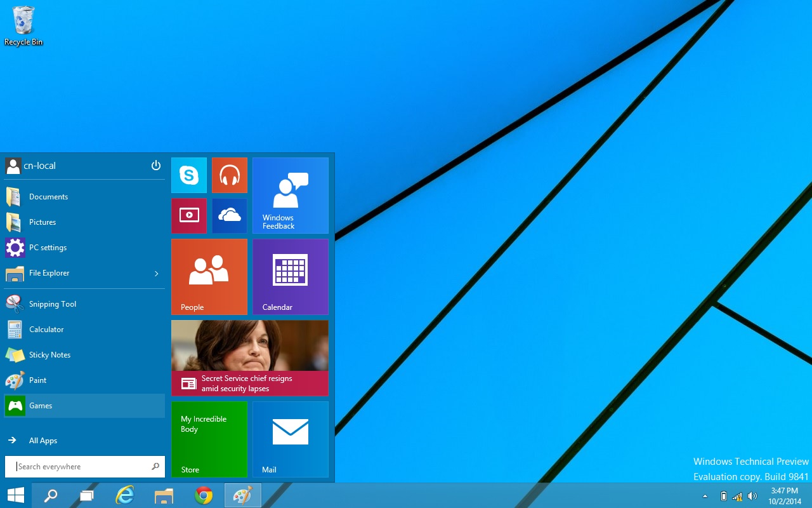Open PC settings from Start menu
The height and width of the screenshot is (508, 812).
[48, 248]
